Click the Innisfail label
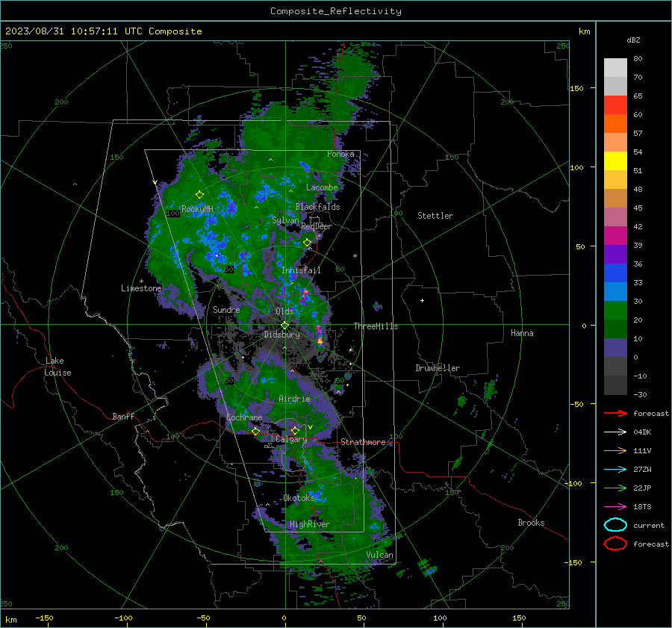 (301, 270)
